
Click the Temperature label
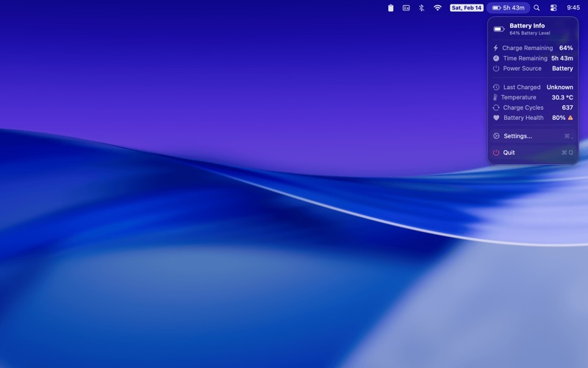[518, 97]
